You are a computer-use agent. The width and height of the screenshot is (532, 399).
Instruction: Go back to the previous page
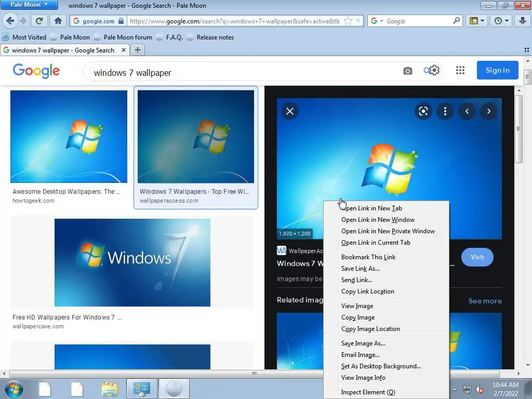[x=10, y=21]
